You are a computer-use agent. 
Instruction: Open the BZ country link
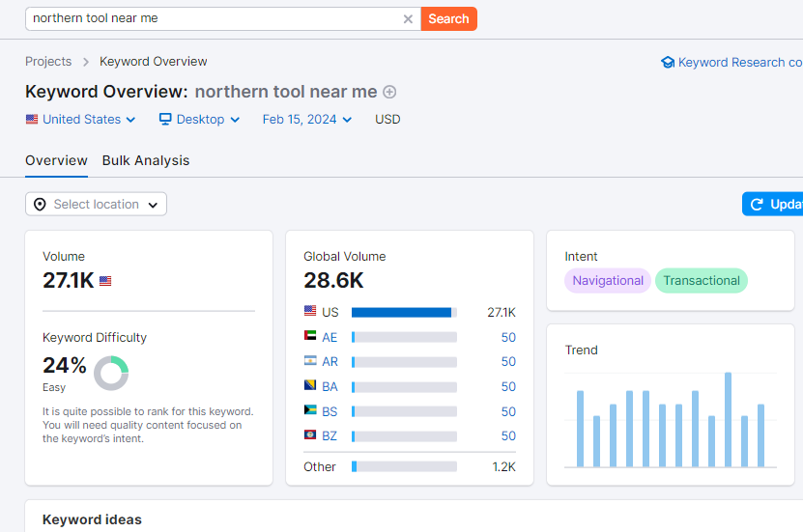click(330, 436)
